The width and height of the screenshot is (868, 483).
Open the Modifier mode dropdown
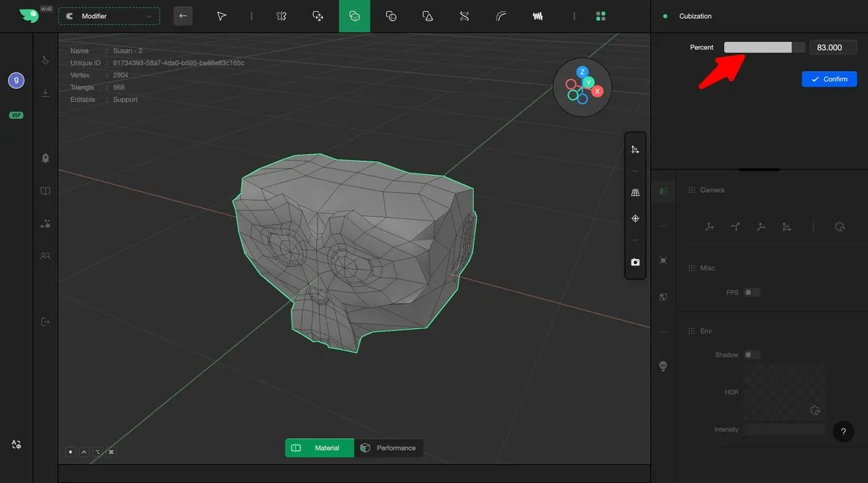tap(109, 16)
